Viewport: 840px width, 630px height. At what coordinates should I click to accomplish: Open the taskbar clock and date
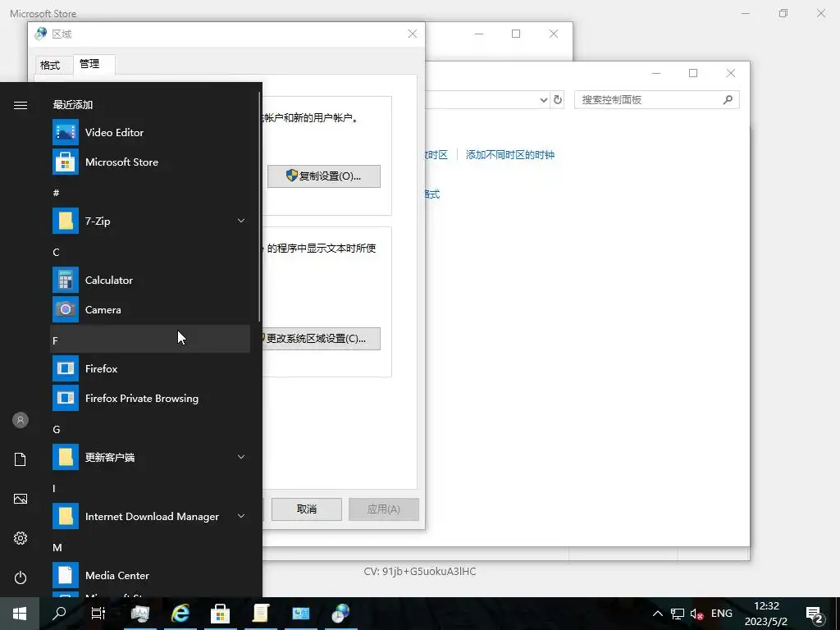[x=766, y=614]
